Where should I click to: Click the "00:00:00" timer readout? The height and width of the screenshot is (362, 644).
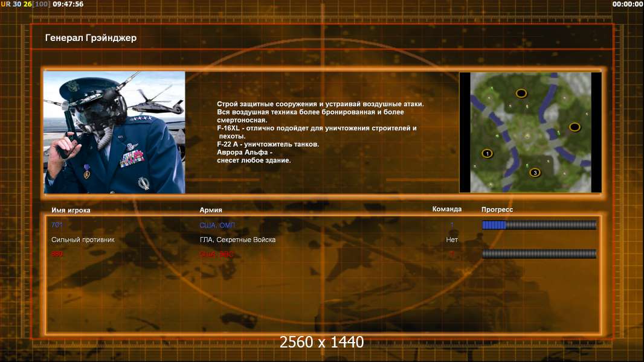pos(628,4)
